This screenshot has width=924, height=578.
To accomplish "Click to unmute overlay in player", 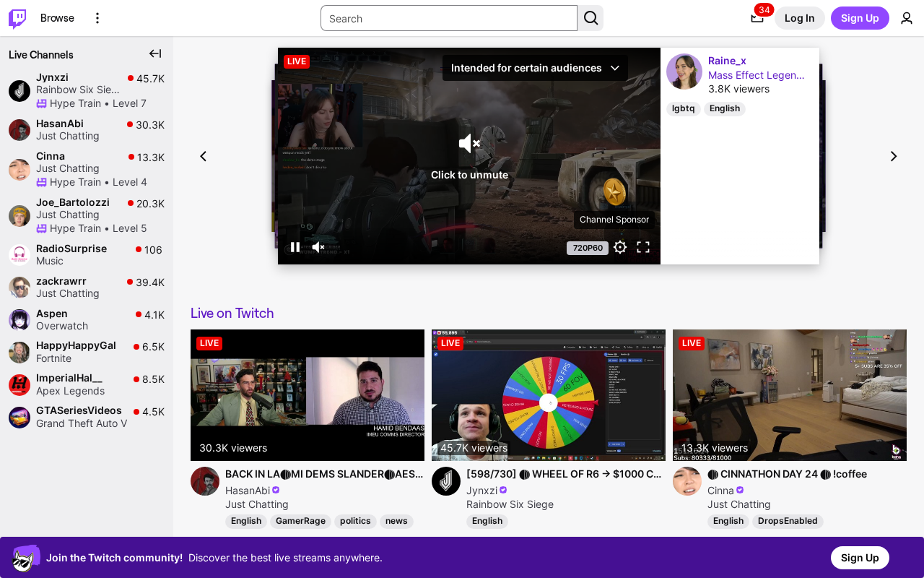I will [469, 156].
